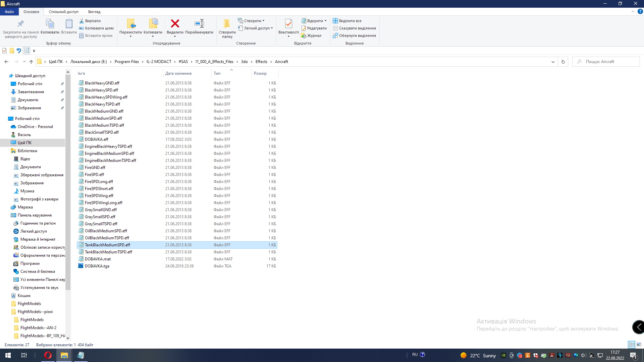Expand address bar history dropdown arrow
Image resolution: width=644 pixels, height=362 pixels.
tap(553, 62)
